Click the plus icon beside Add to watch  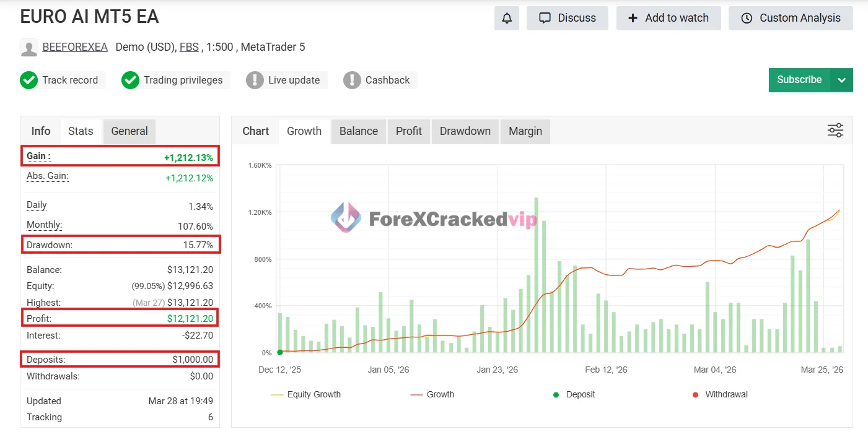[633, 18]
